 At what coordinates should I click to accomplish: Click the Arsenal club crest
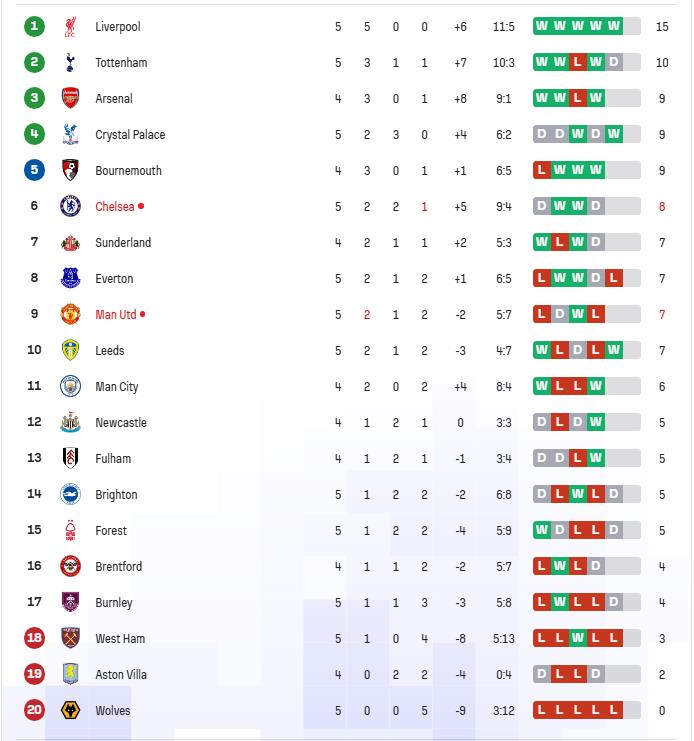[x=70, y=98]
